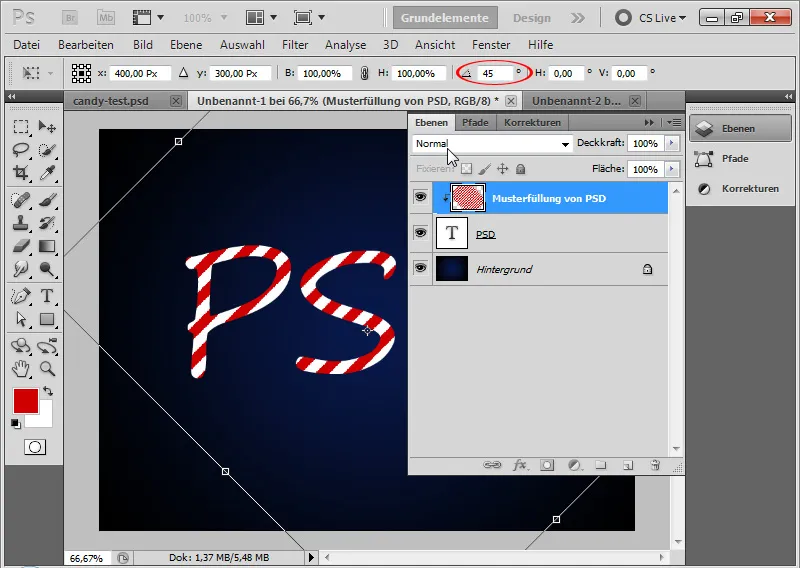Hide the Hintergrund layer
The height and width of the screenshot is (568, 800).
(420, 268)
